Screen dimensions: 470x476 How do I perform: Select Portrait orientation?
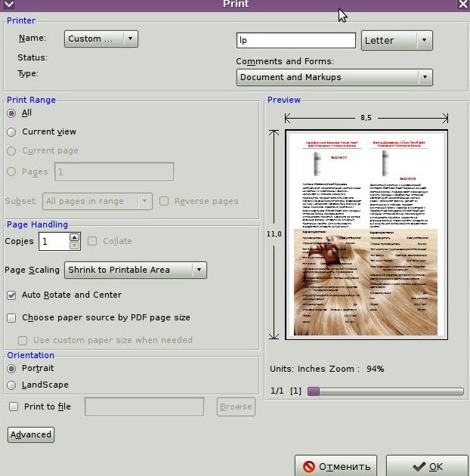pos(11,369)
